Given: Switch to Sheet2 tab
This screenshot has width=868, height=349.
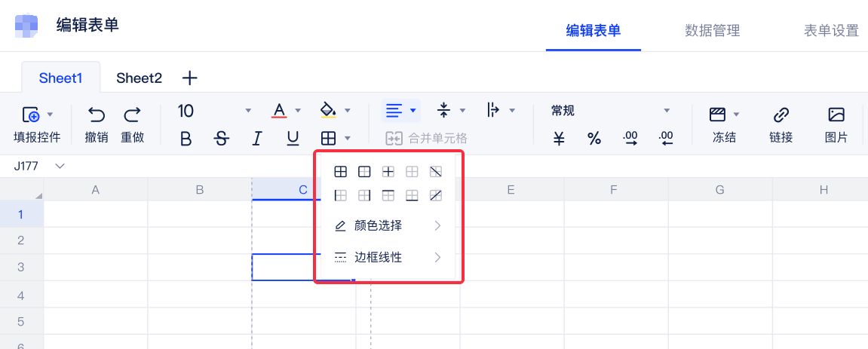Looking at the screenshot, I should tap(139, 78).
